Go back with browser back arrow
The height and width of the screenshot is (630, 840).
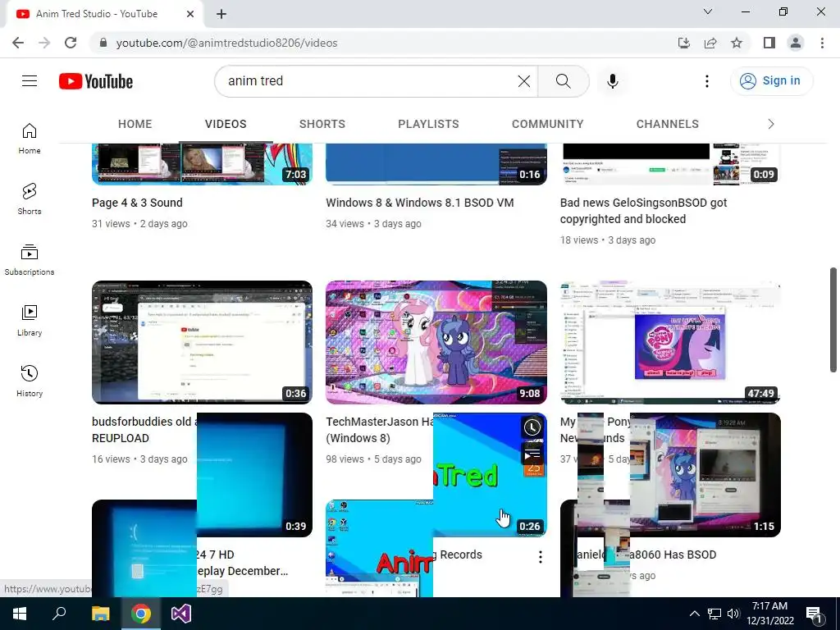[18, 43]
